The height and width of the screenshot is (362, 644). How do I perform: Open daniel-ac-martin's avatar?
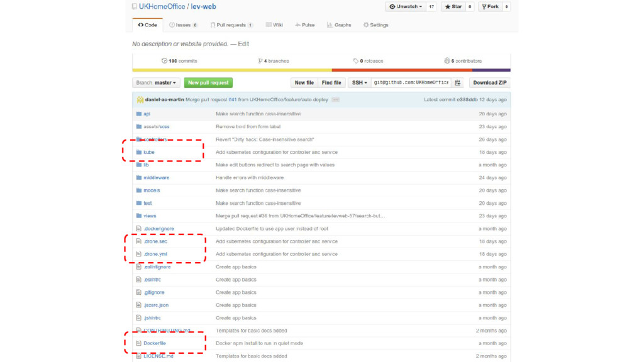[x=140, y=100]
